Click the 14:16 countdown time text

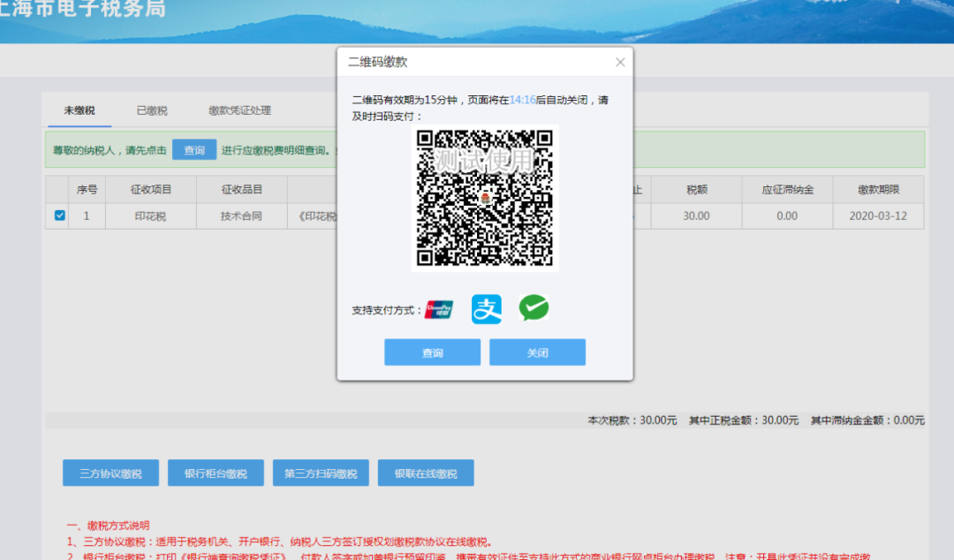[x=523, y=100]
